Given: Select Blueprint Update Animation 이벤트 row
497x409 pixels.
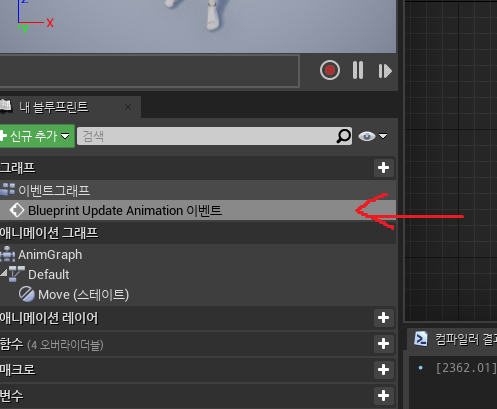Looking at the screenshot, I should tap(198, 210).
